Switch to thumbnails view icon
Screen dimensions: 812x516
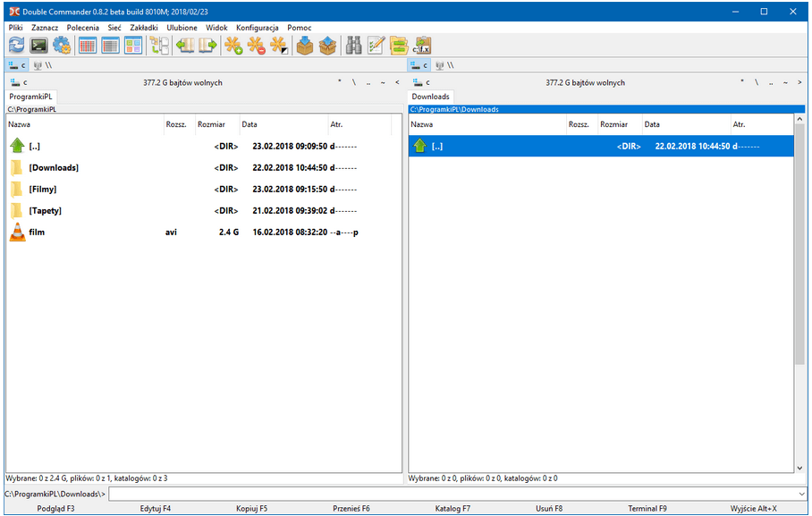(x=133, y=46)
